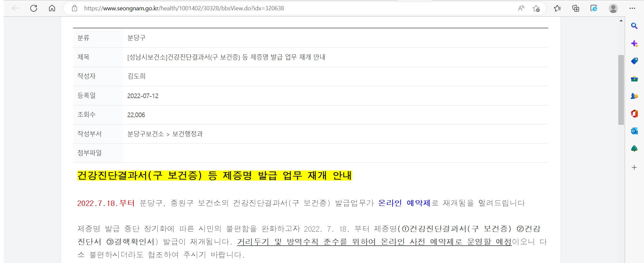Click the 첨부파일 row label
Viewport: 644px width, 263px height.
[89, 153]
